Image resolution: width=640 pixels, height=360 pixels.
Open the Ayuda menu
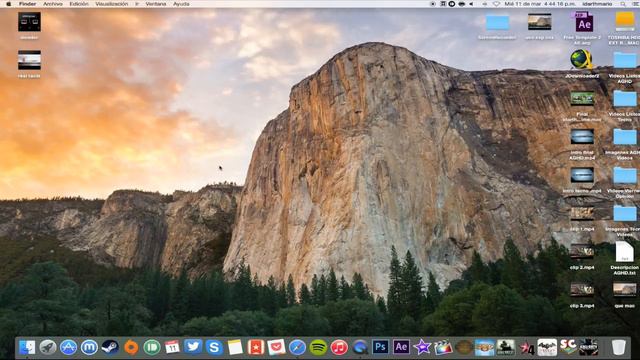click(181, 4)
